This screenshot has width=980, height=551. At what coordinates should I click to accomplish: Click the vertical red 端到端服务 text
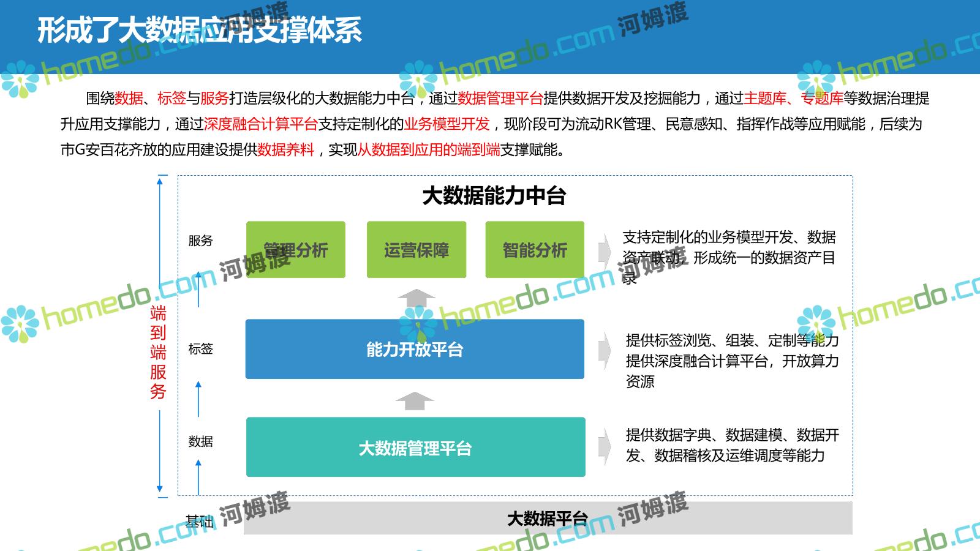pyautogui.click(x=158, y=353)
